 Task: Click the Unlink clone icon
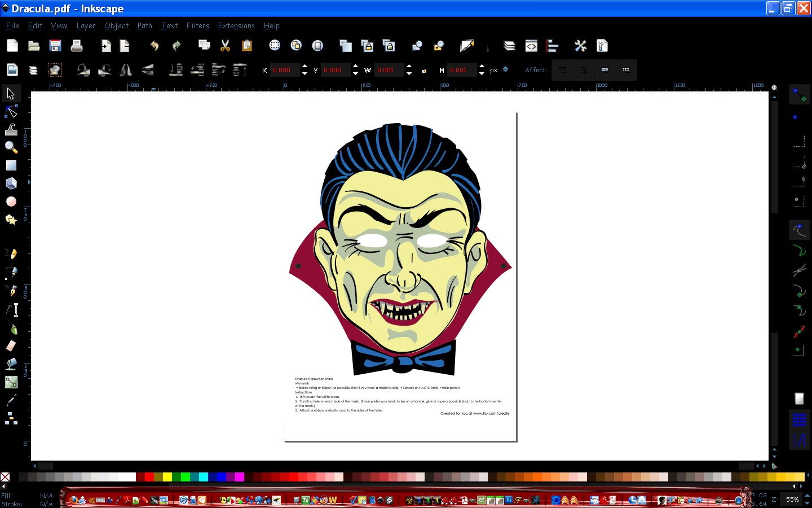click(389, 46)
